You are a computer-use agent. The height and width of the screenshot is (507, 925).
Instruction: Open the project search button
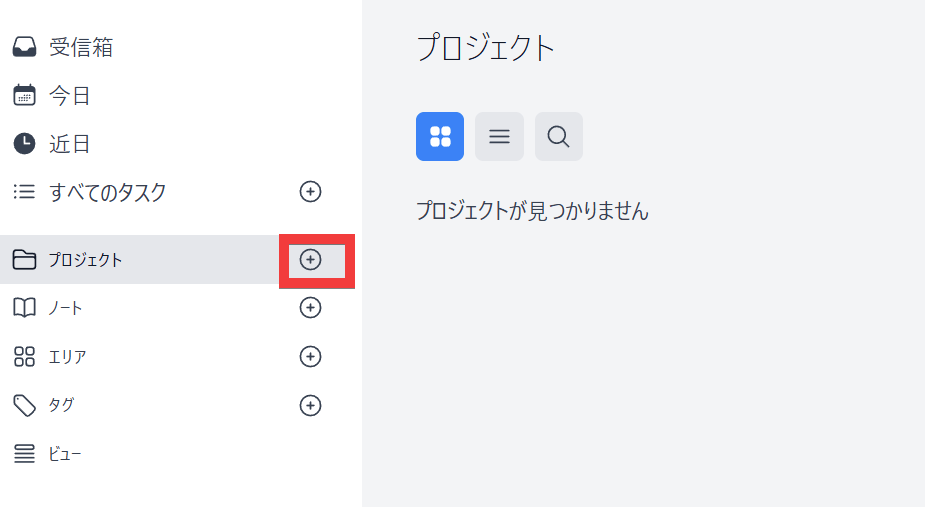(559, 136)
